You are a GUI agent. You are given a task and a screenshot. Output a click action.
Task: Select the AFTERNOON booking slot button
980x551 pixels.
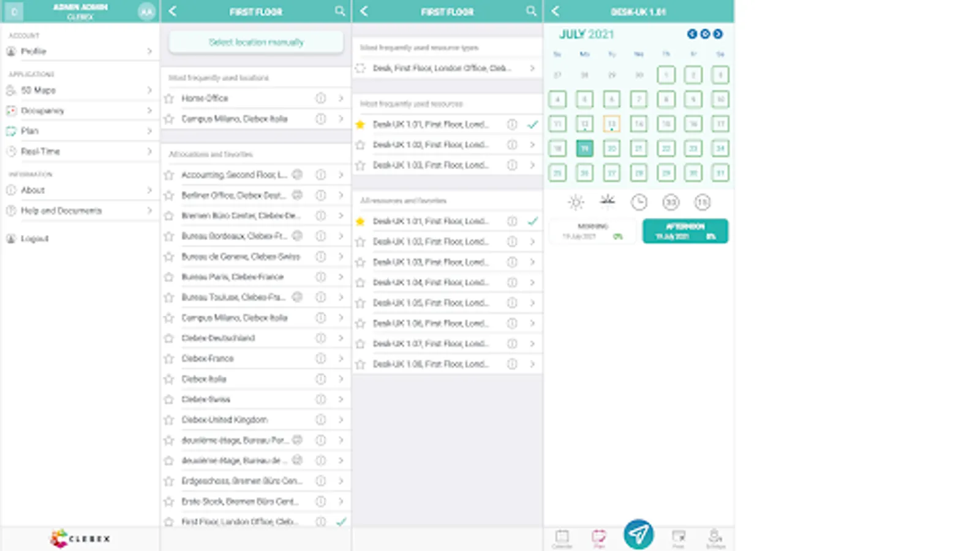point(685,231)
